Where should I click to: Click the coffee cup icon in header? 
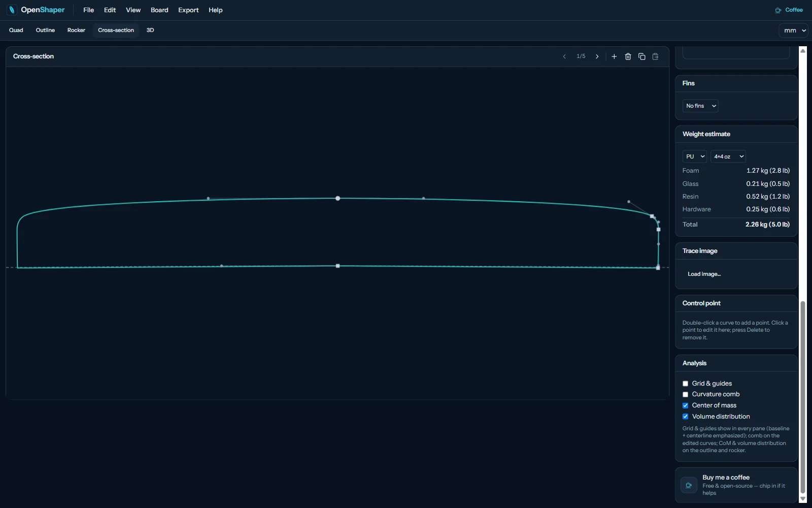tap(778, 10)
